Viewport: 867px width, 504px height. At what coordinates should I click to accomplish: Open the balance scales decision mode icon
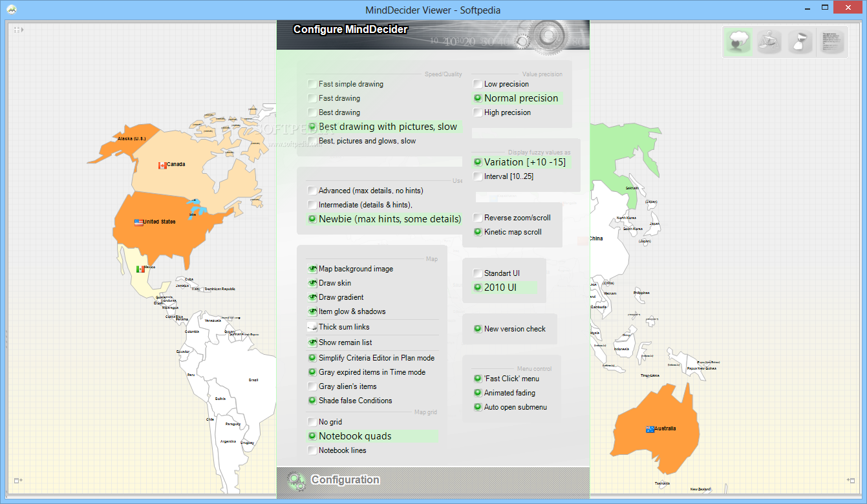point(769,42)
